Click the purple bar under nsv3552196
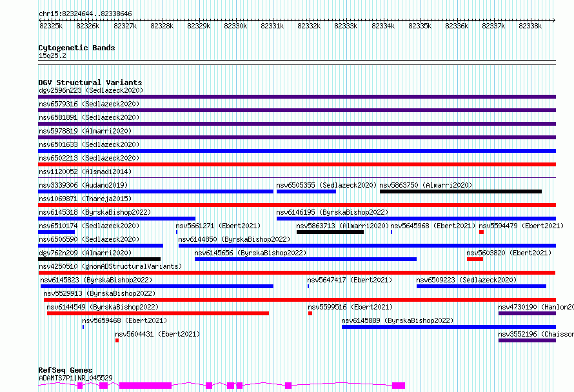The image size is (574, 392). click(527, 340)
